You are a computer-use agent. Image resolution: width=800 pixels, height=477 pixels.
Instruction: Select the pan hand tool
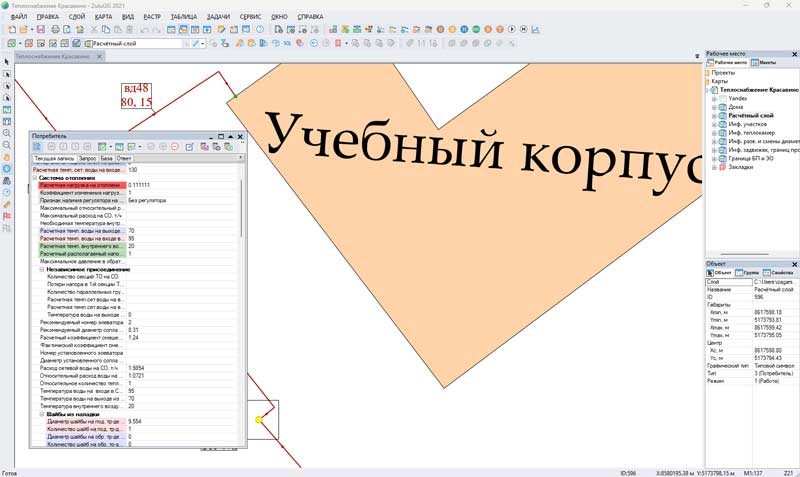(x=7, y=157)
